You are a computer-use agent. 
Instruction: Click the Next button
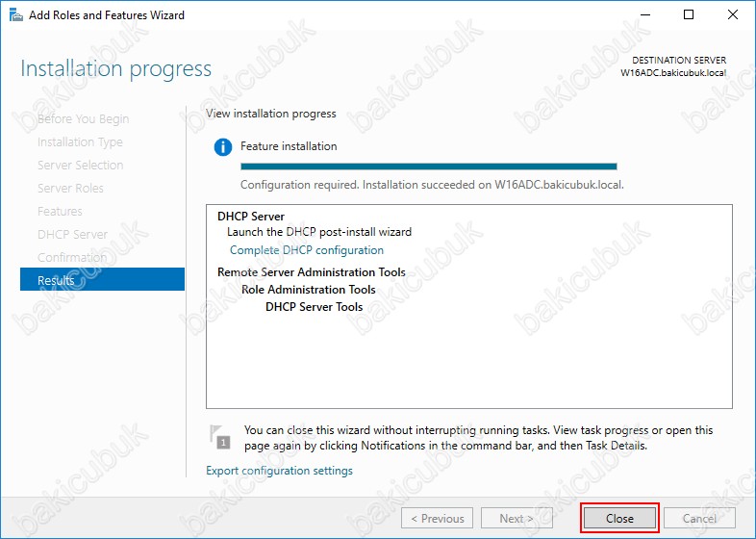pos(517,518)
